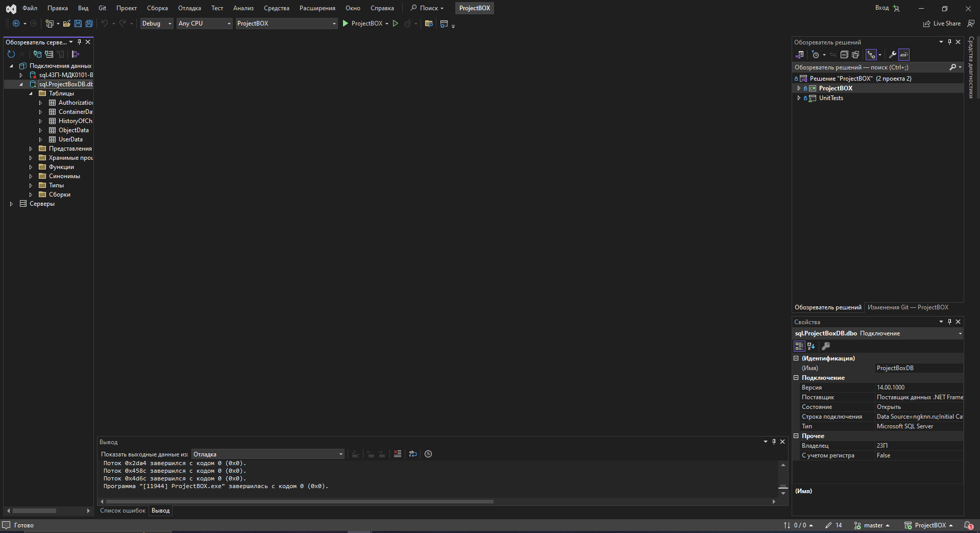
Task: Open Средства диагностики side tab
Action: tap(971, 67)
